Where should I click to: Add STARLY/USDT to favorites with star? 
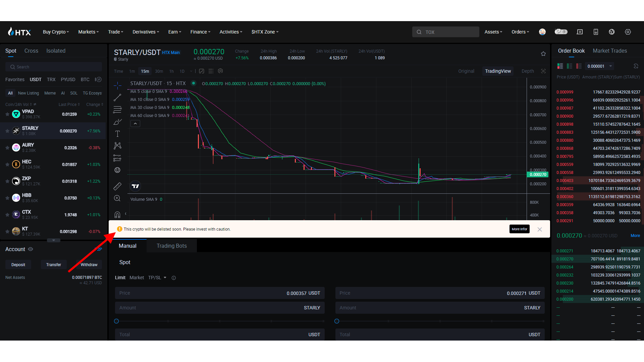543,54
